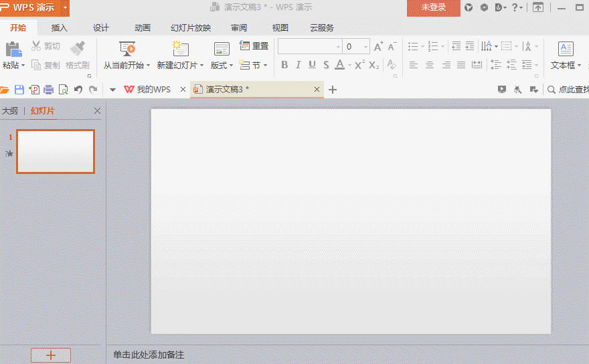Click the decrease indent icon
The height and width of the screenshot is (364, 589).
(456, 46)
